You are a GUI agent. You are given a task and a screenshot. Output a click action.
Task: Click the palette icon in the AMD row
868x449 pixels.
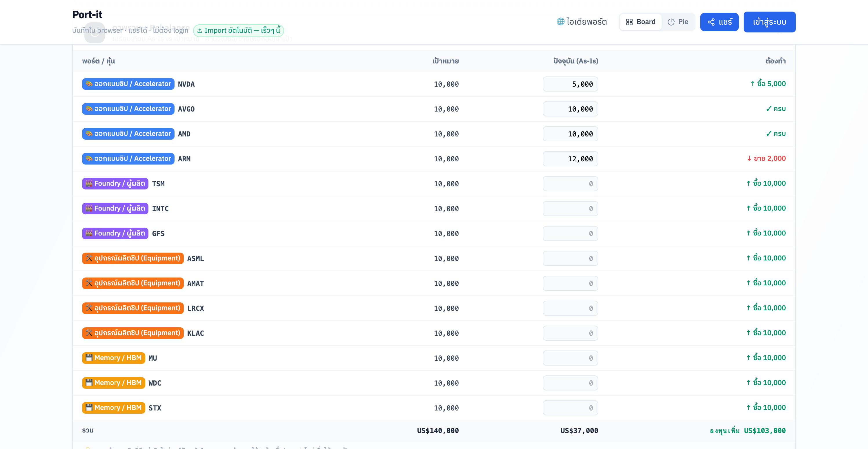pos(89,134)
